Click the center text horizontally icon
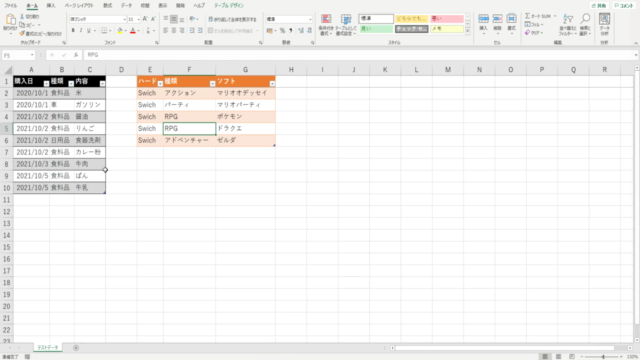 pos(174,31)
